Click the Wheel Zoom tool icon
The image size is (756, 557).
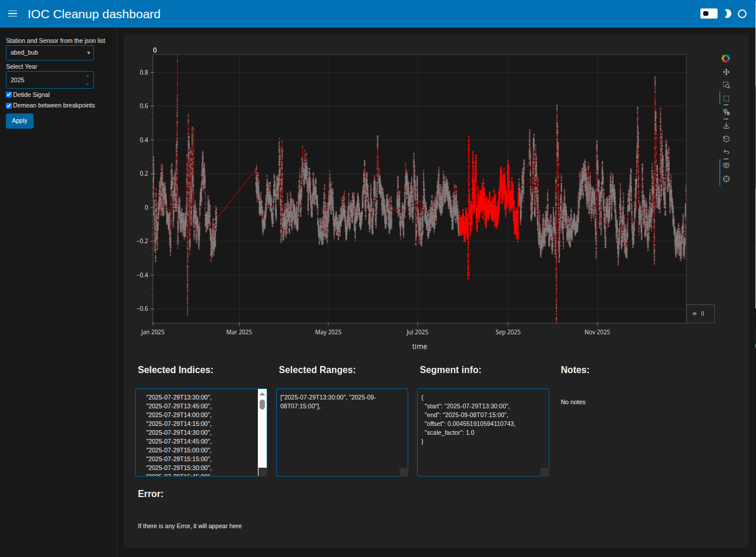(726, 112)
